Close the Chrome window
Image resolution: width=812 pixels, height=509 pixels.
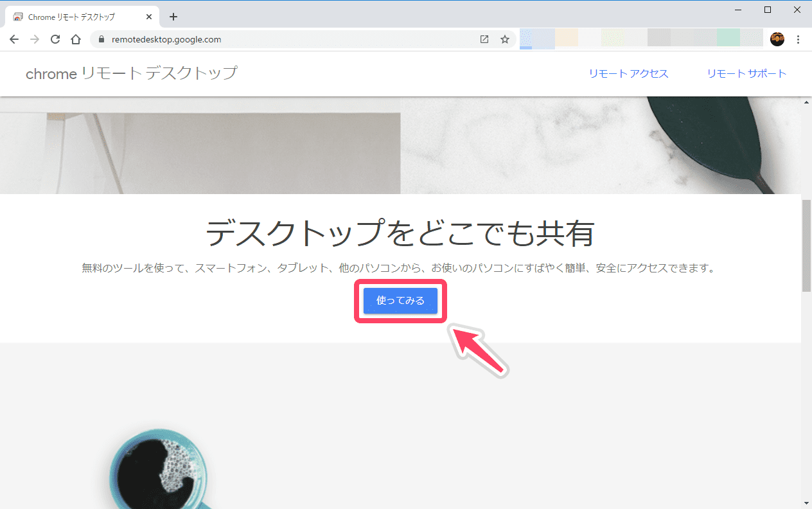coord(797,10)
